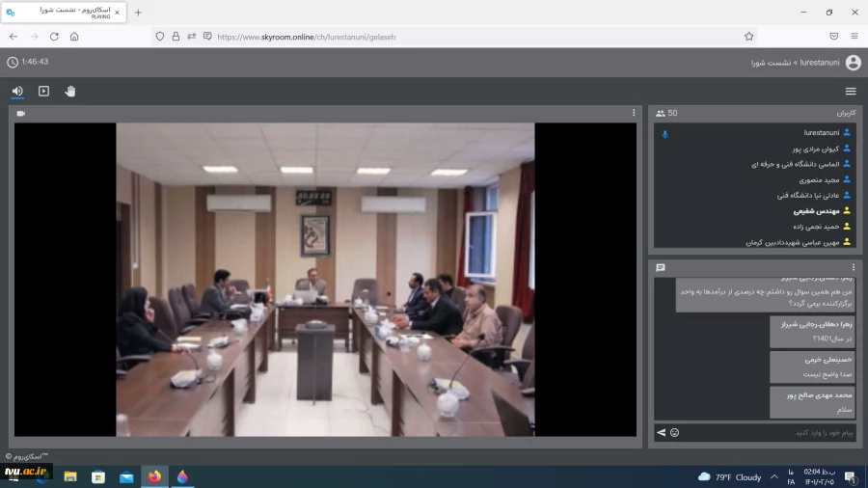868x488 pixels.
Task: Click the participants count icon showing 50
Action: tap(661, 113)
